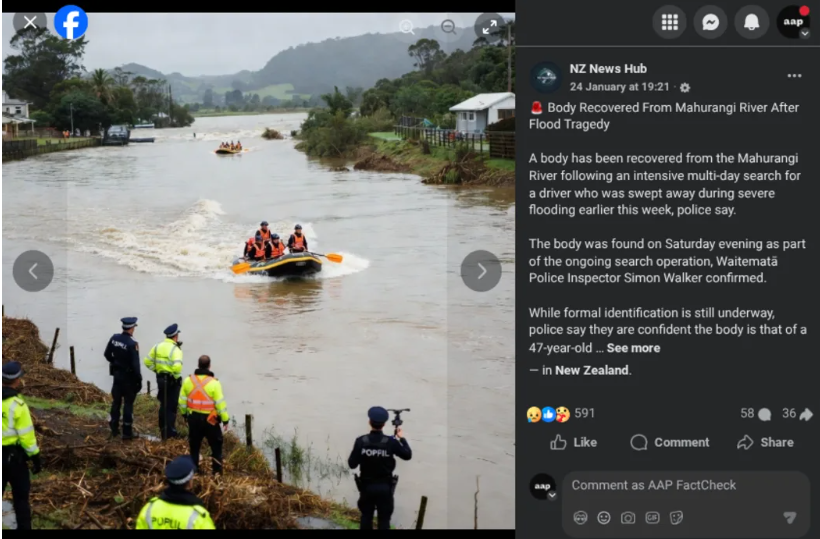Like the post
Viewport: 820px width, 539px height.
(x=573, y=442)
